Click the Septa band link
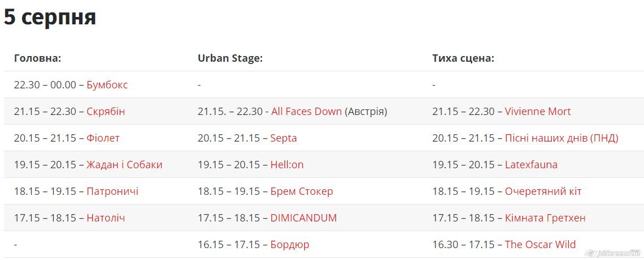 pyautogui.click(x=283, y=138)
